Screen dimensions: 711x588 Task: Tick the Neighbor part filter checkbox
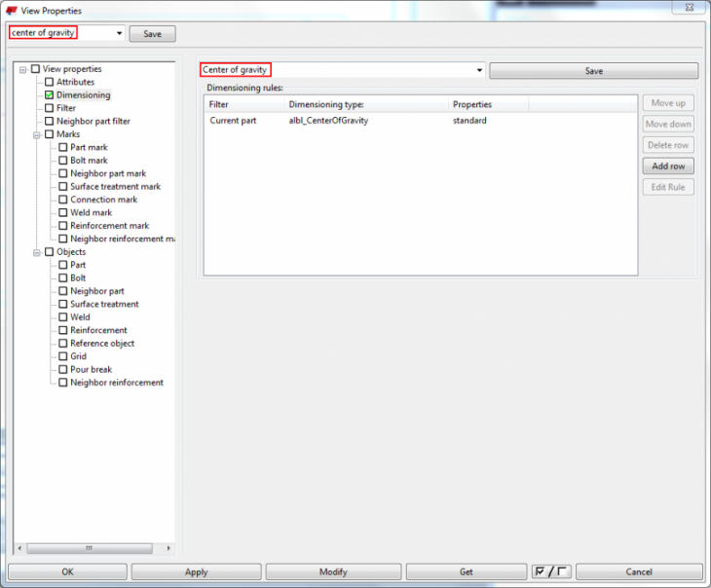pyautogui.click(x=50, y=121)
